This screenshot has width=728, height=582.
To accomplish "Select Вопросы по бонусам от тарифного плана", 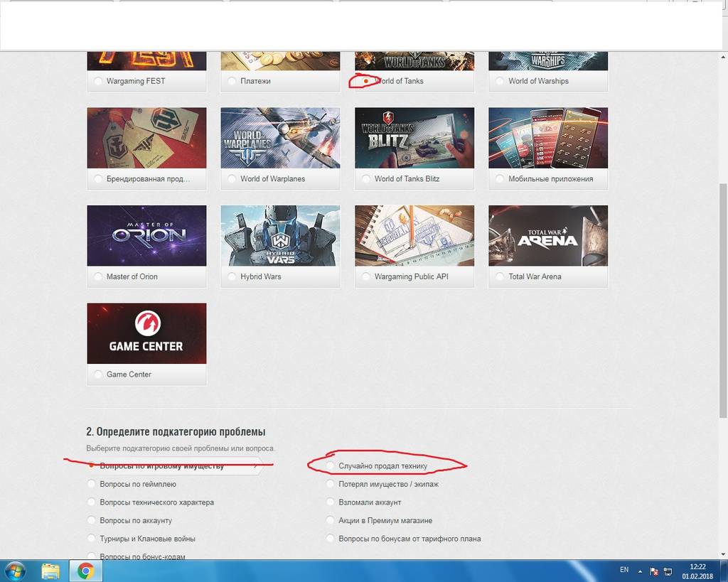I will click(x=330, y=539).
